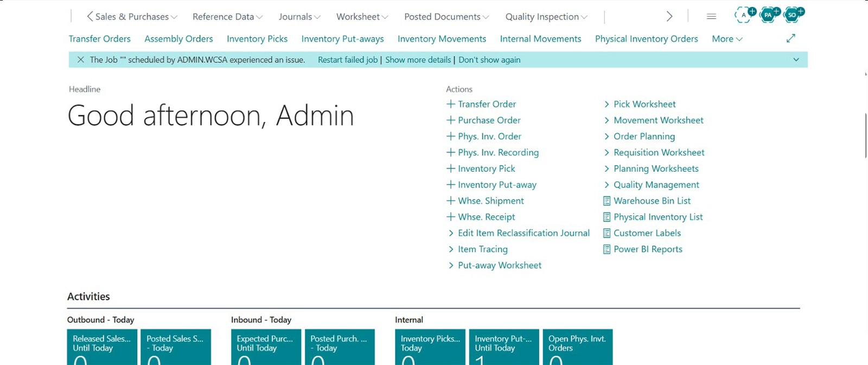This screenshot has height=365, width=868.
Task: Click the list icon beside Warehouse Bin List
Action: click(607, 201)
